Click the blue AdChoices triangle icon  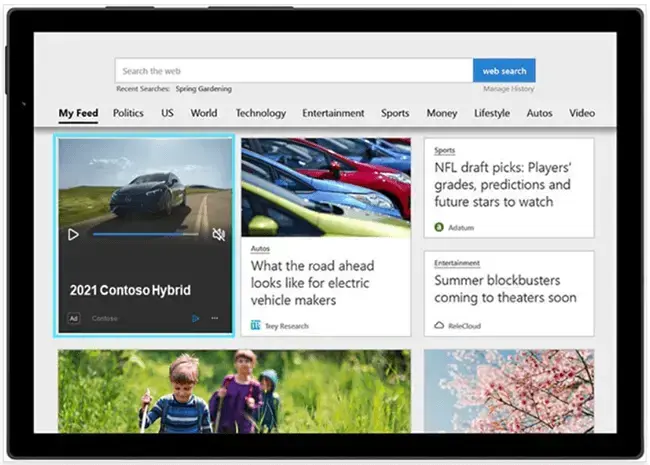coord(195,319)
